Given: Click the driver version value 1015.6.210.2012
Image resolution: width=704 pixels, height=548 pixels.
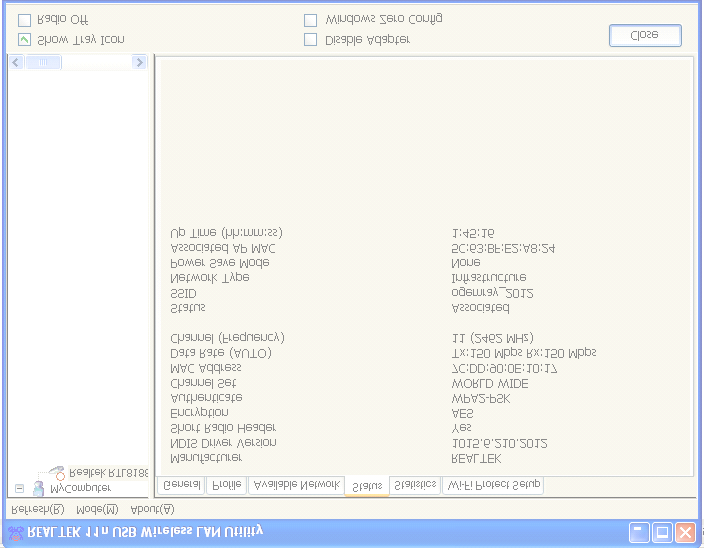Looking at the screenshot, I should [x=499, y=444].
